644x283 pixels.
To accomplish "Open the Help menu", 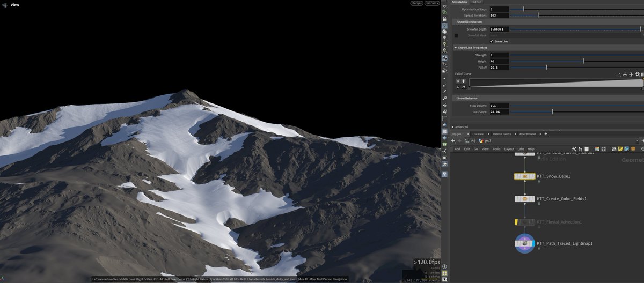I will [x=531, y=149].
